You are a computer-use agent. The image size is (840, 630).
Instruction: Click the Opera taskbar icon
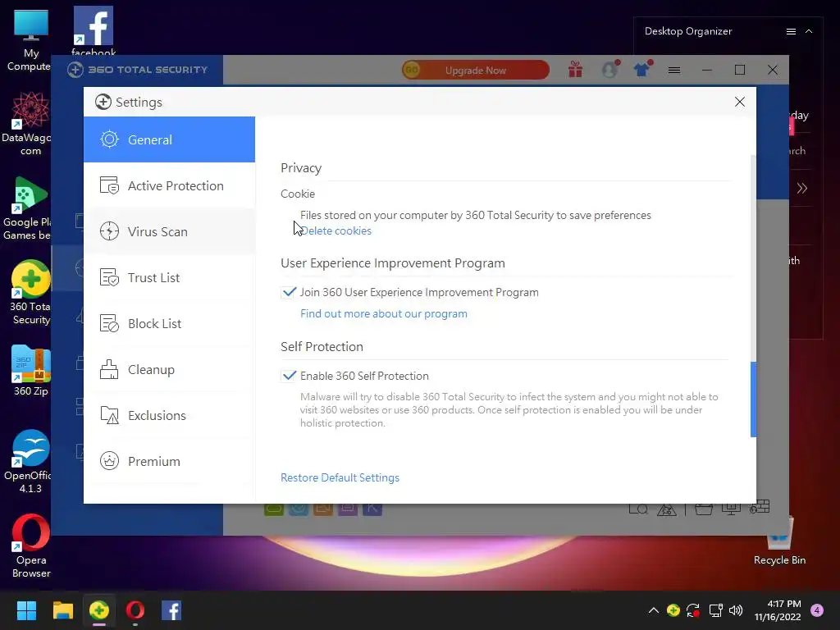pyautogui.click(x=135, y=610)
